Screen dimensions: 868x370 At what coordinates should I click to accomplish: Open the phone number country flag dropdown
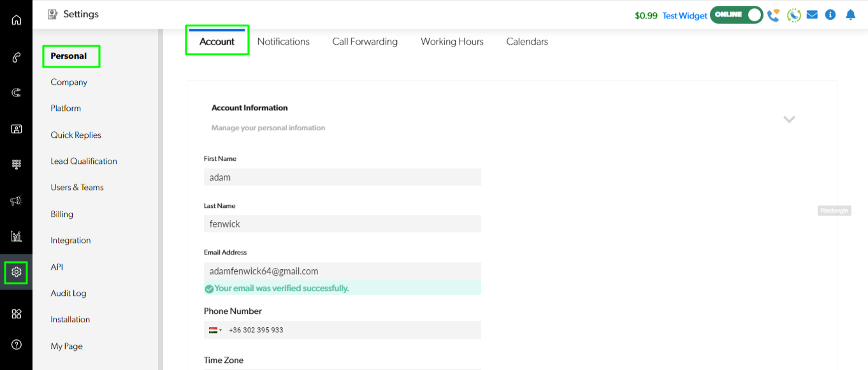pos(215,330)
